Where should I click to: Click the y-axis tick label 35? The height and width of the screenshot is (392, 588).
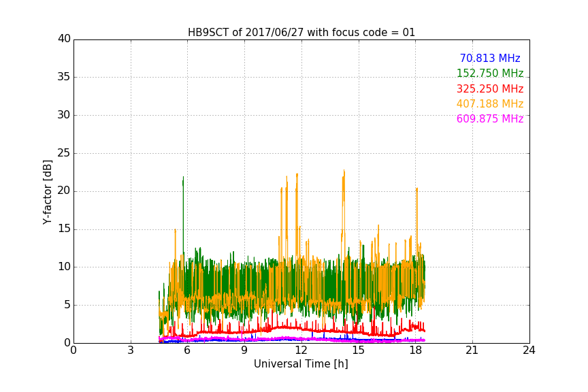tap(64, 77)
